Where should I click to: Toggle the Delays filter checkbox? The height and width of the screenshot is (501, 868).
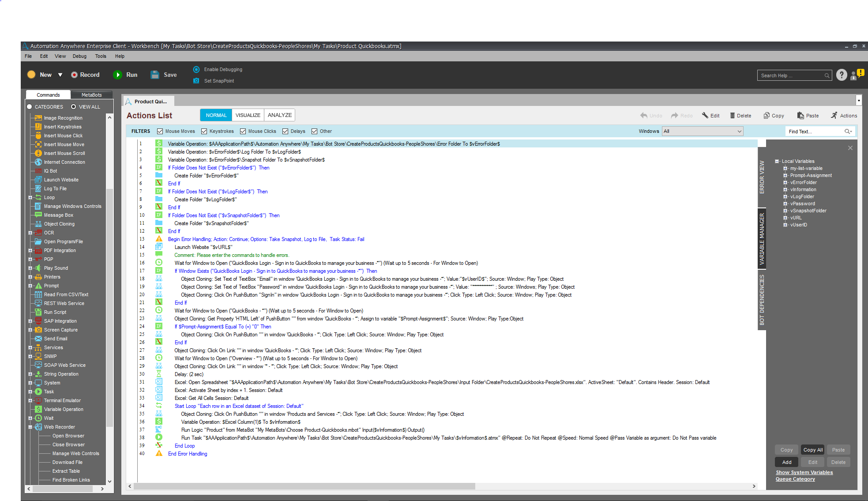tap(286, 131)
